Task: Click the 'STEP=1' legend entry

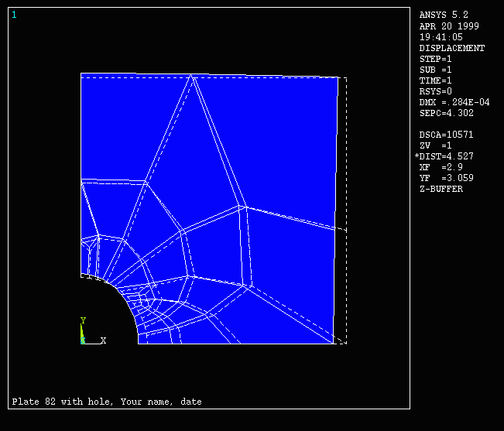Action: tap(436, 59)
